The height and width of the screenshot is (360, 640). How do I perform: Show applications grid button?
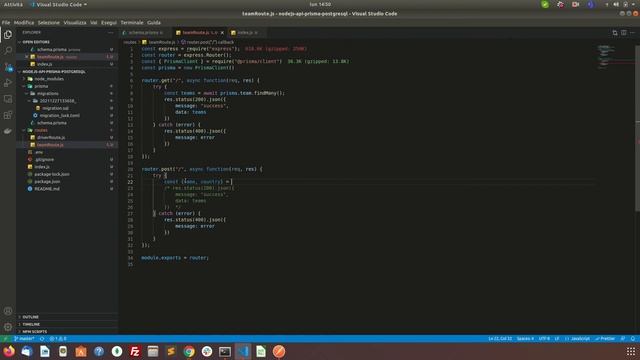coord(631,351)
